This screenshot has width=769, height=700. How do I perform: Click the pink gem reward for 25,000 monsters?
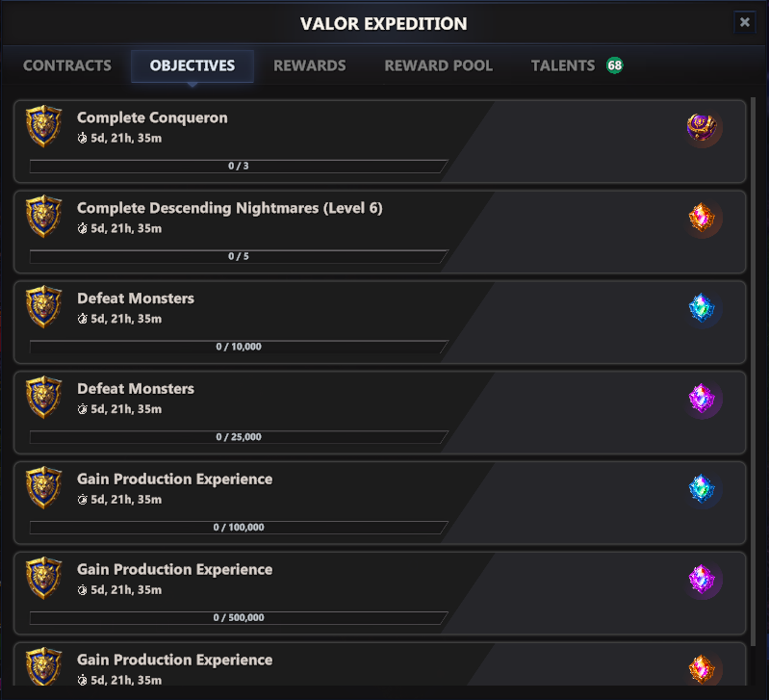coord(702,399)
